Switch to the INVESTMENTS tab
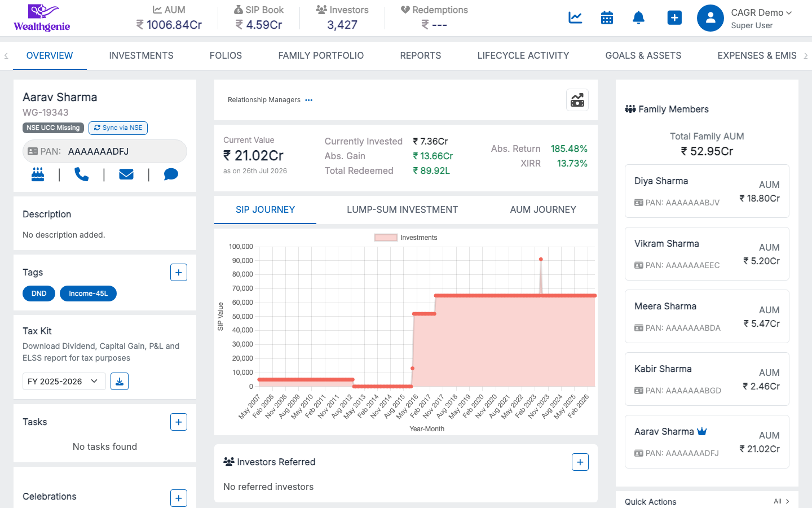Screen dimensions: 812x508 141,55
